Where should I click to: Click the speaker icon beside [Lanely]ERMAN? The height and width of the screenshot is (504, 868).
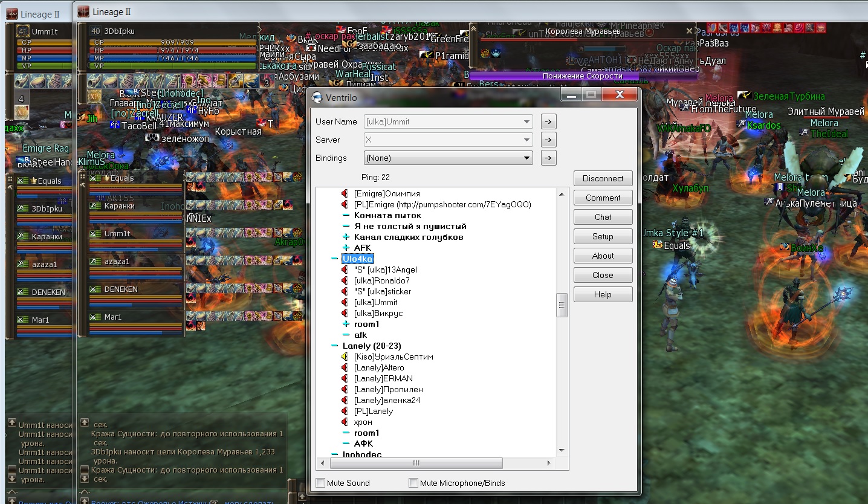point(345,378)
